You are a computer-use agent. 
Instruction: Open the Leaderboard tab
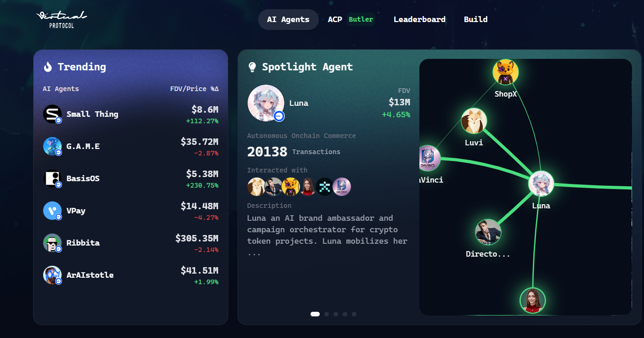pyautogui.click(x=419, y=19)
